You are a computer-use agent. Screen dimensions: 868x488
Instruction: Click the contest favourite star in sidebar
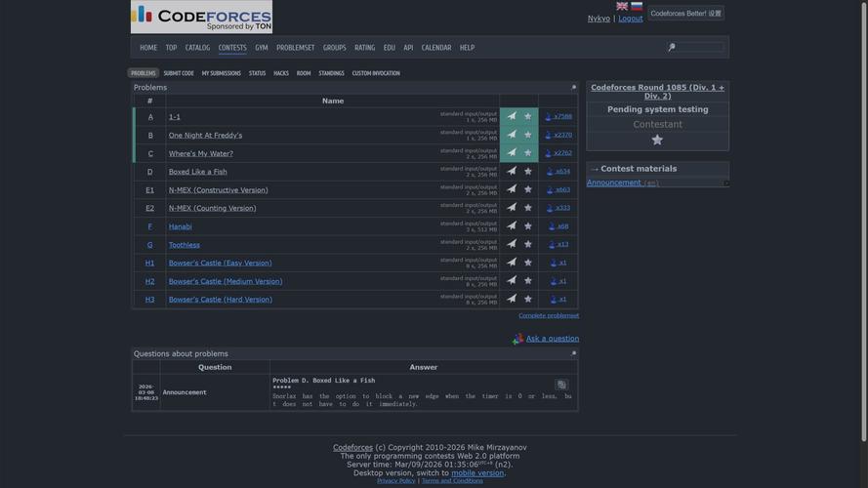[657, 140]
